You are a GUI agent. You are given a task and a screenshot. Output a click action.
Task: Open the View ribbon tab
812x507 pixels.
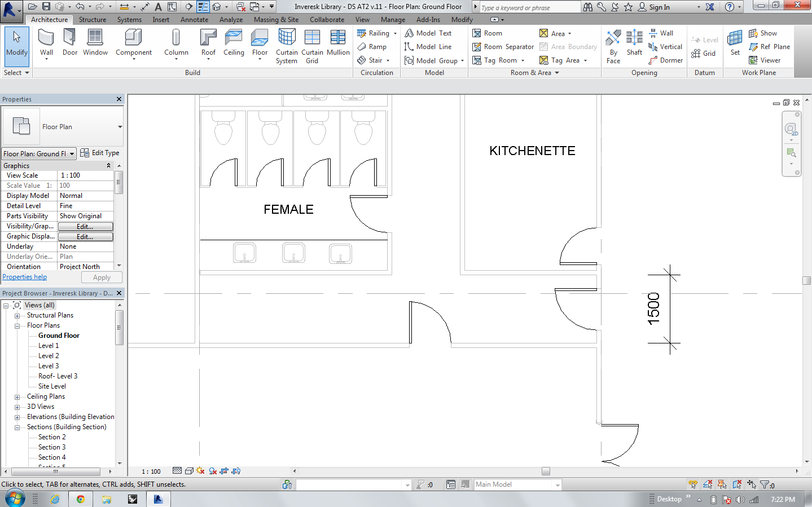point(362,20)
